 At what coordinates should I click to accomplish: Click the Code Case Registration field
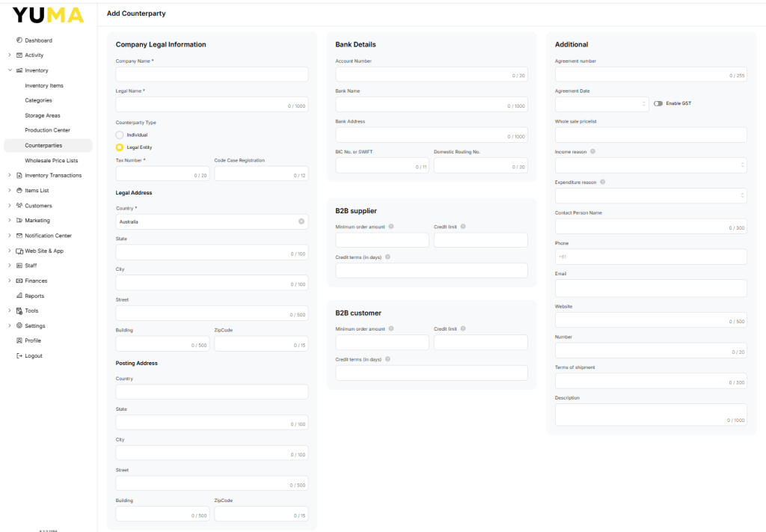pos(261,174)
